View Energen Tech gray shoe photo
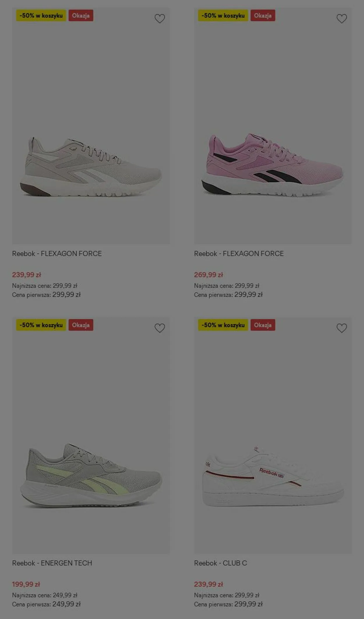This screenshot has height=619, width=364. click(91, 435)
